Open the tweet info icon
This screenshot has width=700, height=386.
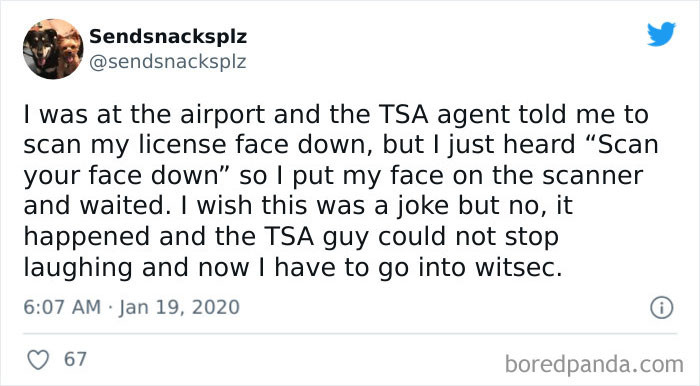coord(661,307)
